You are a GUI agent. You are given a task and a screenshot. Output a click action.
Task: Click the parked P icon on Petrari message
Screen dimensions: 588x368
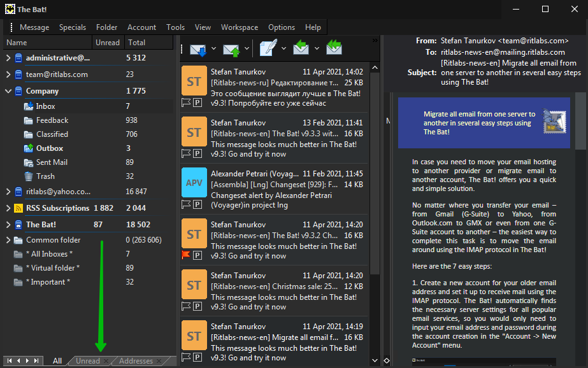coord(197,204)
